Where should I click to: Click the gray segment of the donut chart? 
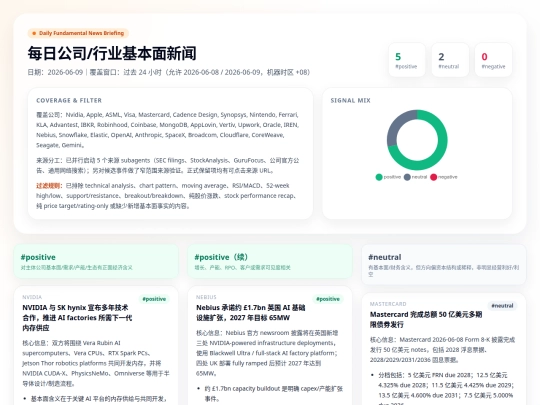[x=395, y=127]
